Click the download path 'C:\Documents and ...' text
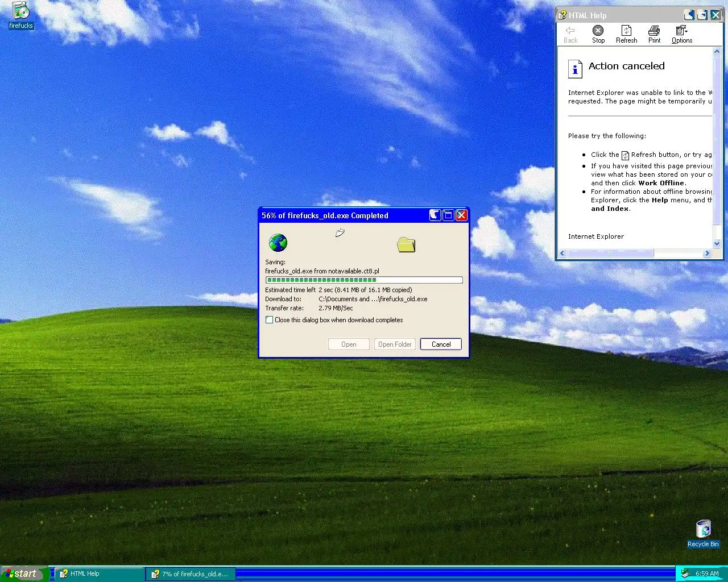 tap(373, 299)
